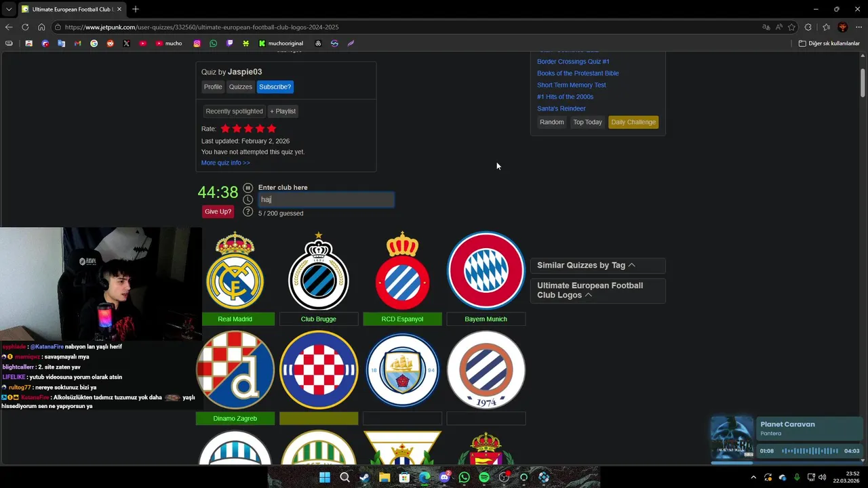This screenshot has height=488, width=868.
Task: Click the browser address bar URL
Action: [201, 27]
